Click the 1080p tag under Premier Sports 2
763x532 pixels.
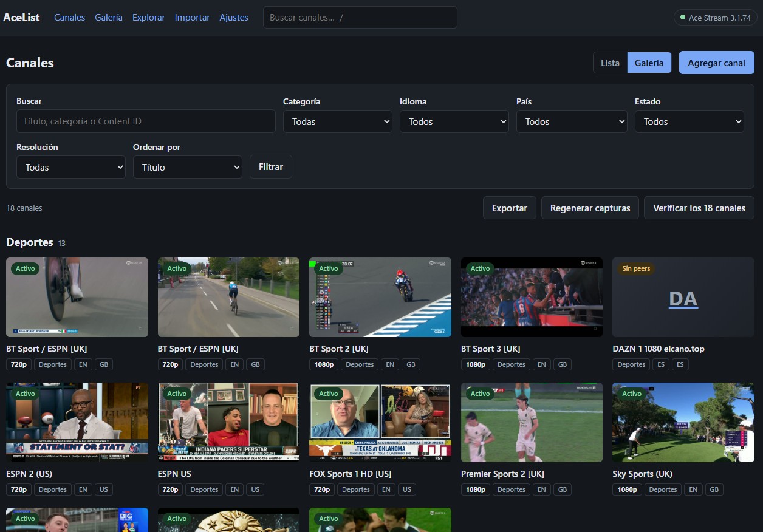coord(475,489)
